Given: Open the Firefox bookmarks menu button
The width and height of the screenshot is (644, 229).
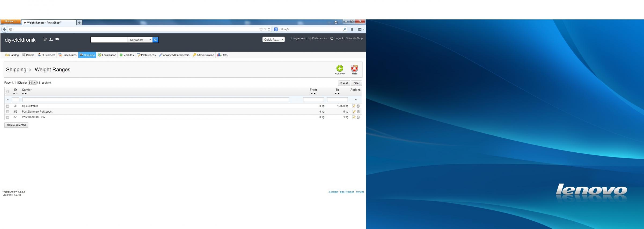Looking at the screenshot, I should click(361, 29).
